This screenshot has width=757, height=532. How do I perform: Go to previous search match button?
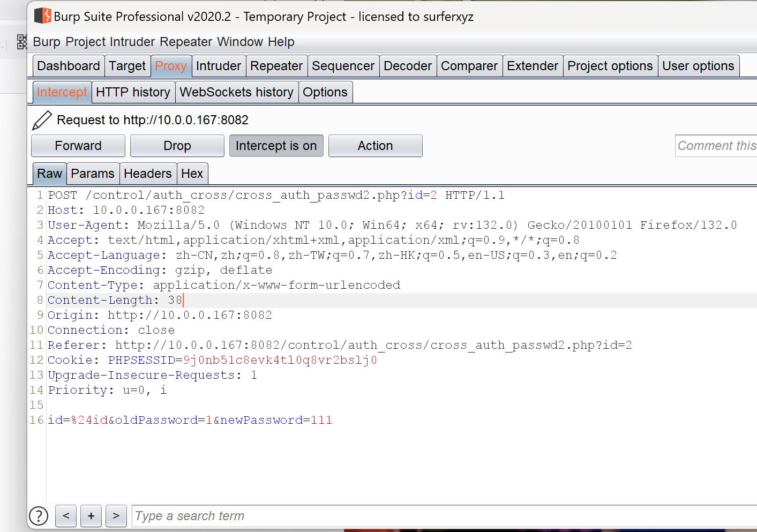(66, 516)
